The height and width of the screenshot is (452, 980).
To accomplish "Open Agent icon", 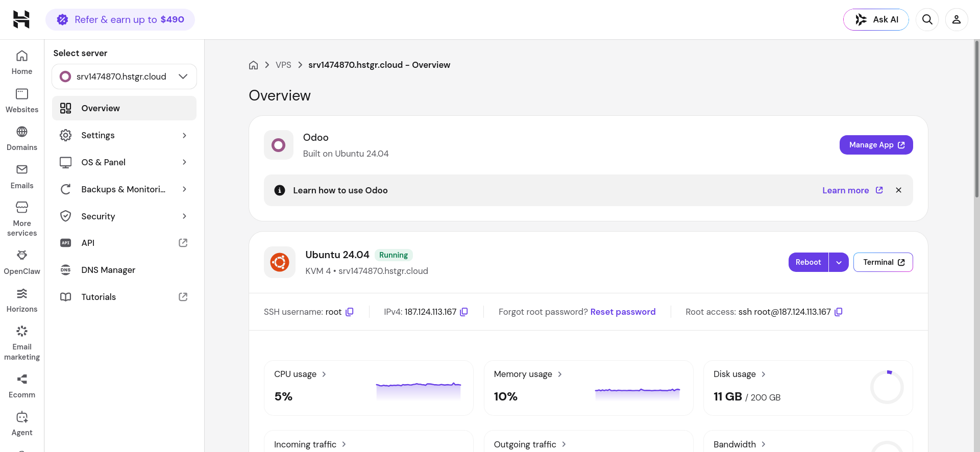I will click(x=22, y=417).
